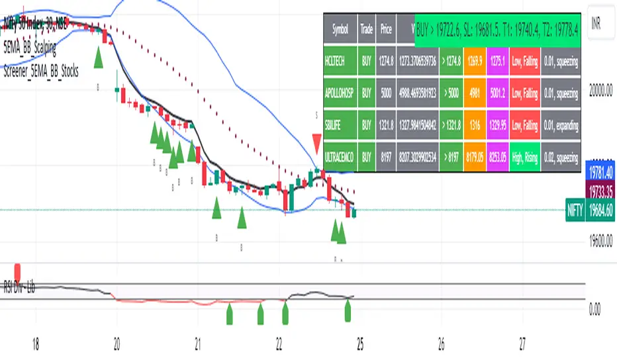Click date label 27 on time axis
This screenshot has width=617, height=364.
522,345
